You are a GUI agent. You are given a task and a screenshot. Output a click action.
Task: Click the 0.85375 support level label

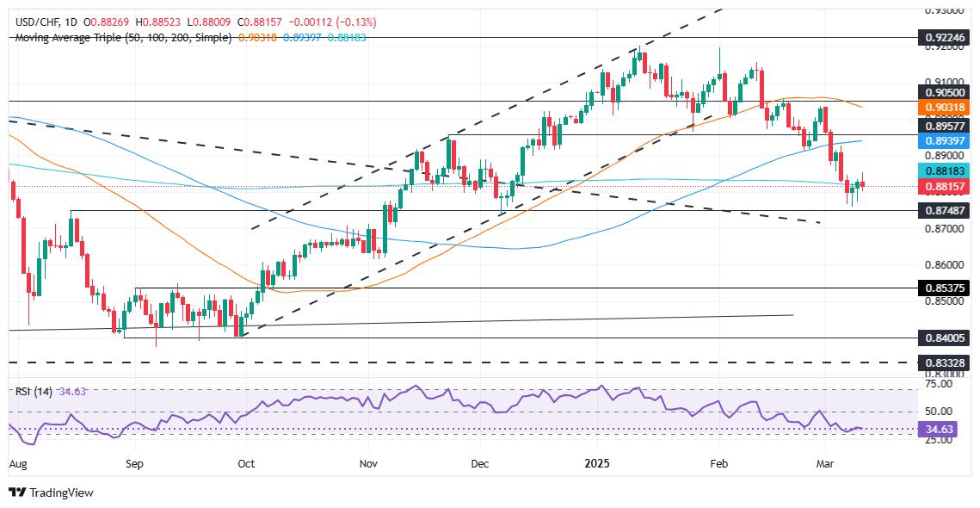pos(944,288)
